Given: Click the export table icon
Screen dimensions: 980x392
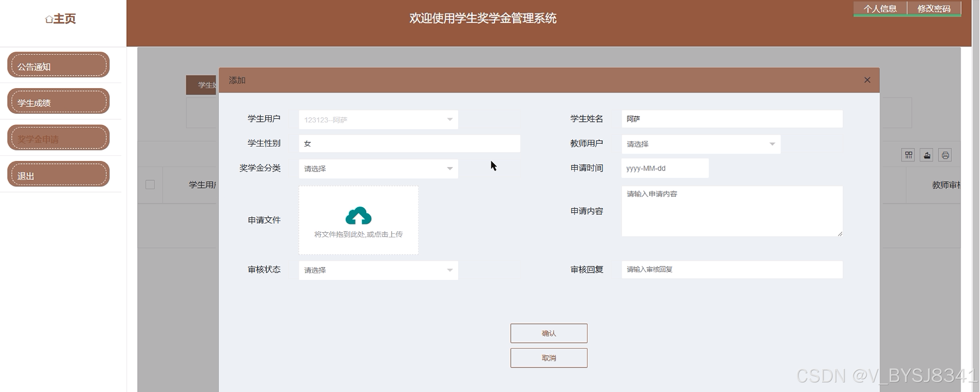Looking at the screenshot, I should (927, 155).
